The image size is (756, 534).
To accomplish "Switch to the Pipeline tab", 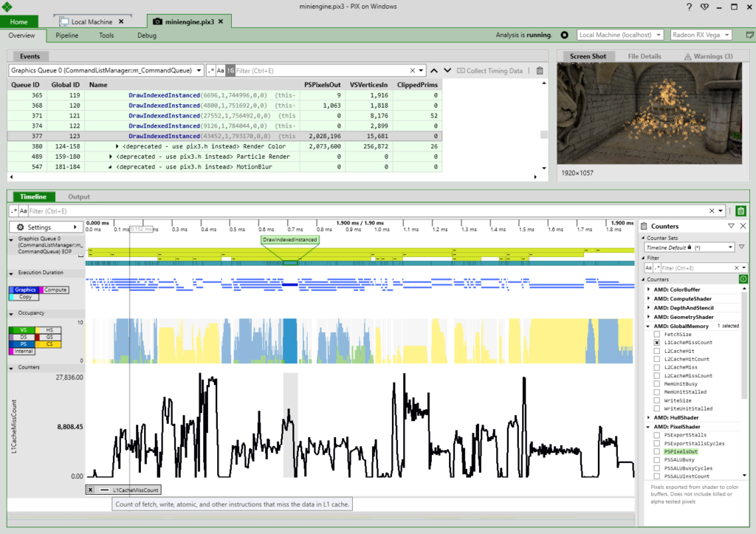I will pyautogui.click(x=66, y=35).
